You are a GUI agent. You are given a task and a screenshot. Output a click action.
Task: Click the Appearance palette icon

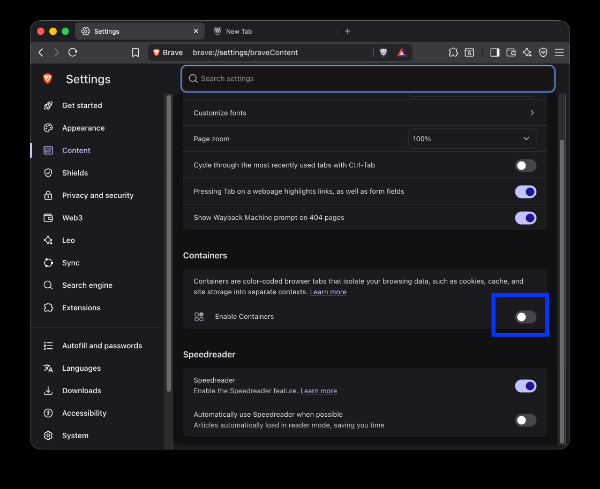point(48,128)
